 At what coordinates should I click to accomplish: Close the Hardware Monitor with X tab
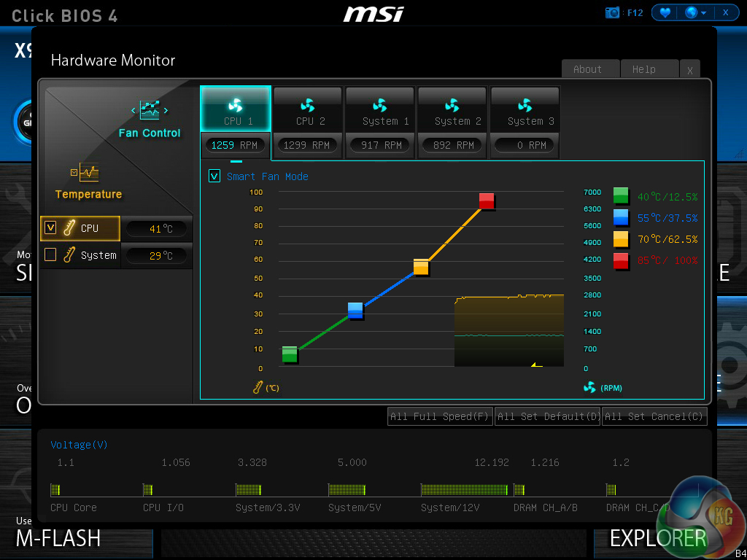click(690, 70)
